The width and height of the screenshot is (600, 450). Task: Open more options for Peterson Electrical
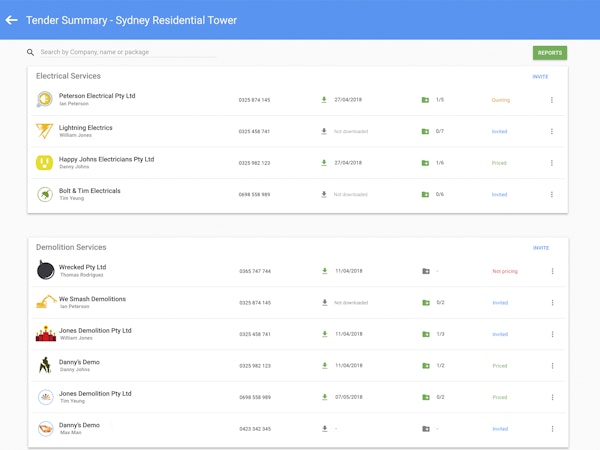pos(552,100)
